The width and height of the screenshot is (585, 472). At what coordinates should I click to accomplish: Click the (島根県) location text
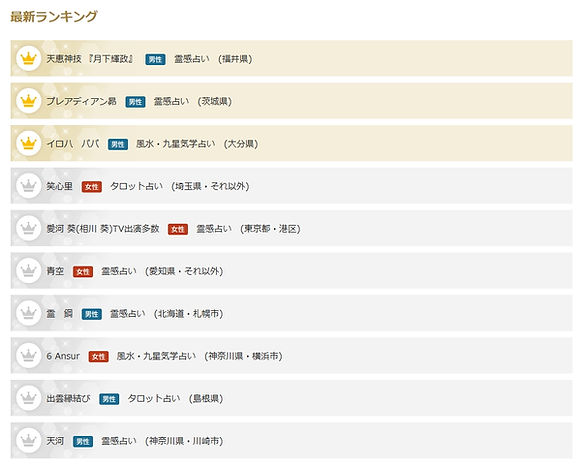pos(206,399)
